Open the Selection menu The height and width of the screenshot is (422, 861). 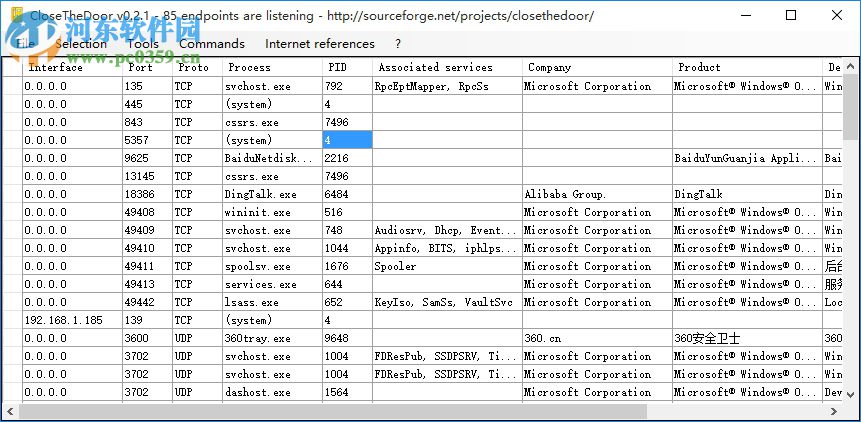(81, 44)
